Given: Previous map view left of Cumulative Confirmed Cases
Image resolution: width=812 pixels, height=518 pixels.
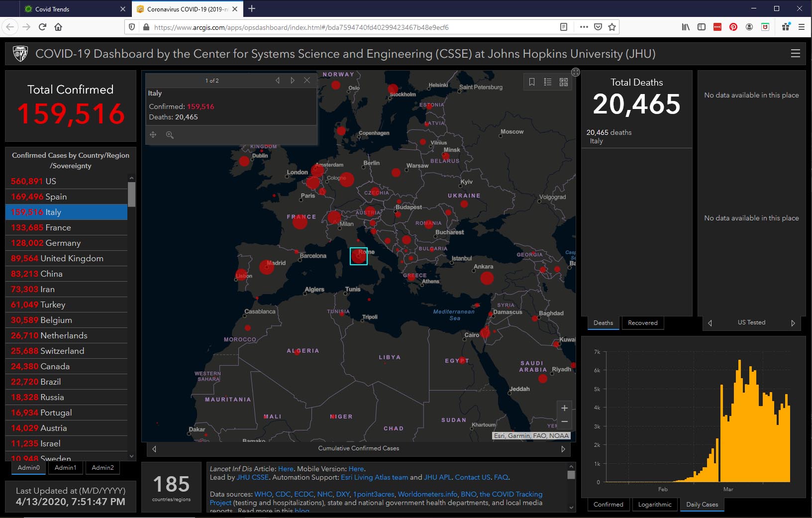Looking at the screenshot, I should pyautogui.click(x=154, y=449).
